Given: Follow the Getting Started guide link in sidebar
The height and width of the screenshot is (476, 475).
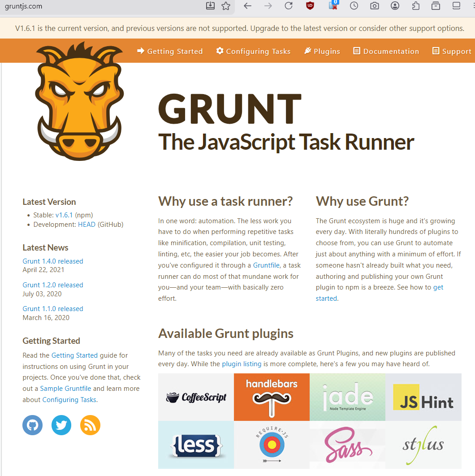Looking at the screenshot, I should [74, 355].
